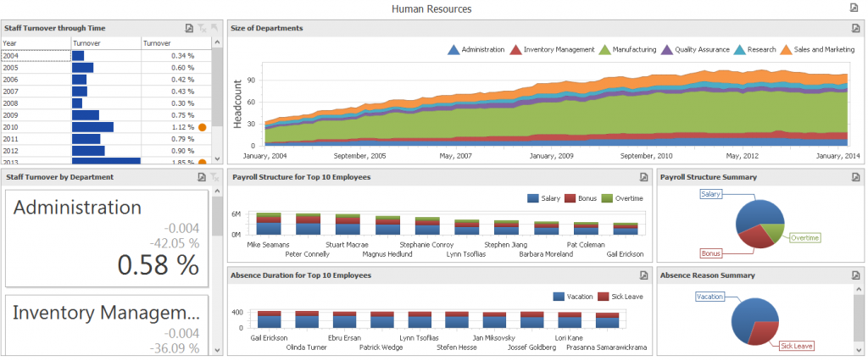868x361 pixels.
Task: Export the Payroll Structure for Top 10 Employees chart
Action: (x=643, y=177)
